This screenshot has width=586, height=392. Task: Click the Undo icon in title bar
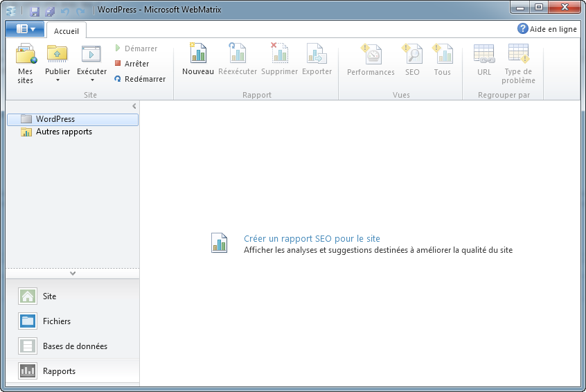pos(65,11)
